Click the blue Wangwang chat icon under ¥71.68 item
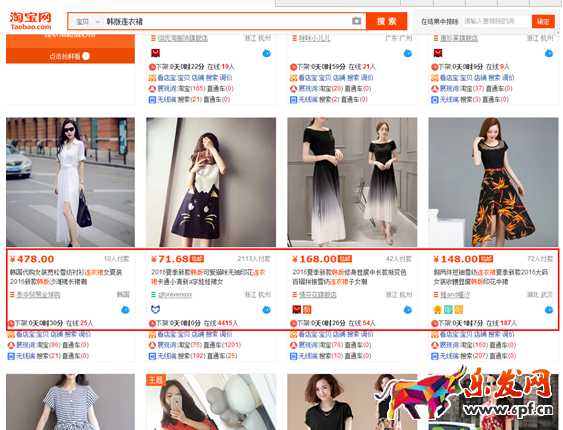The width and height of the screenshot is (563, 430). point(266,310)
